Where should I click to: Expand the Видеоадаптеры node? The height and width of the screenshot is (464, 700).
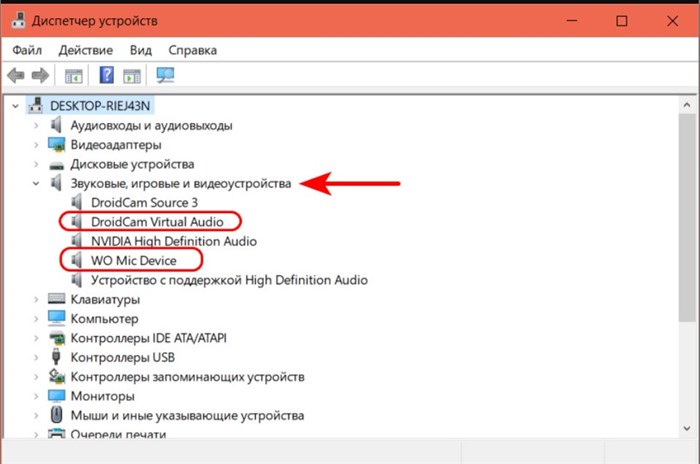coord(36,145)
